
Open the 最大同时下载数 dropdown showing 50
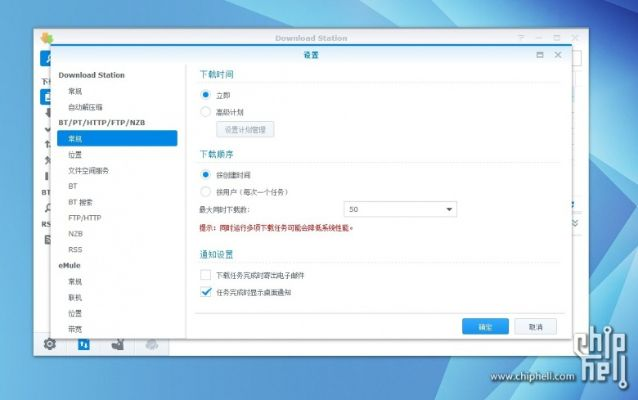400,209
